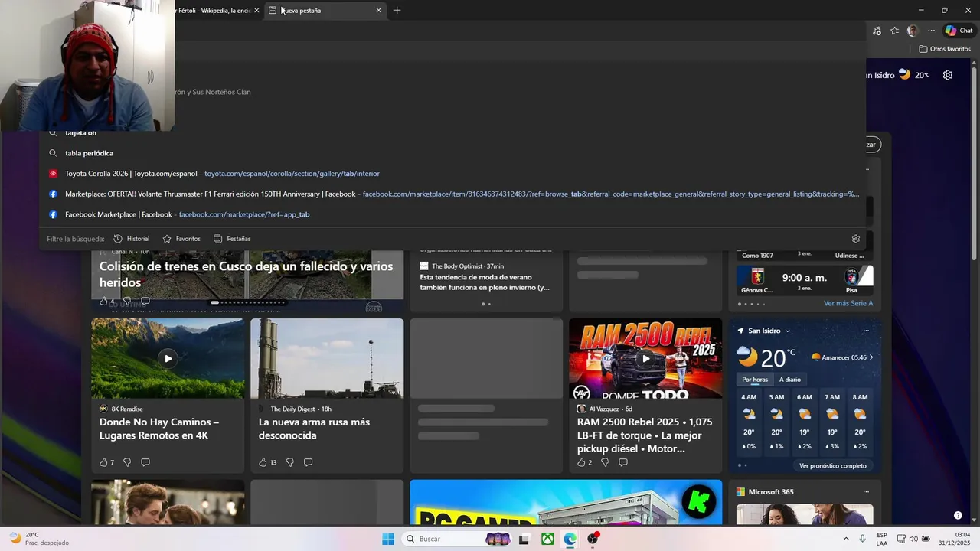Open the Otros favoritos folder
Viewport: 980px width, 551px height.
tap(945, 49)
